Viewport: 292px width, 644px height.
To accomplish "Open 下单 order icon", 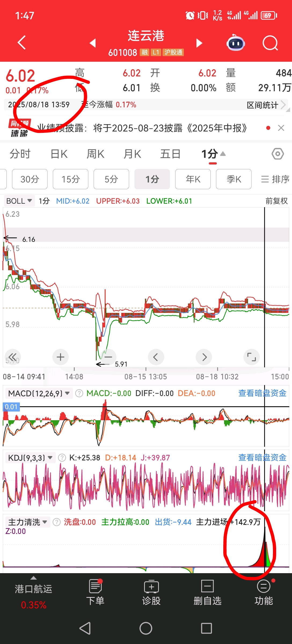I will [95, 592].
